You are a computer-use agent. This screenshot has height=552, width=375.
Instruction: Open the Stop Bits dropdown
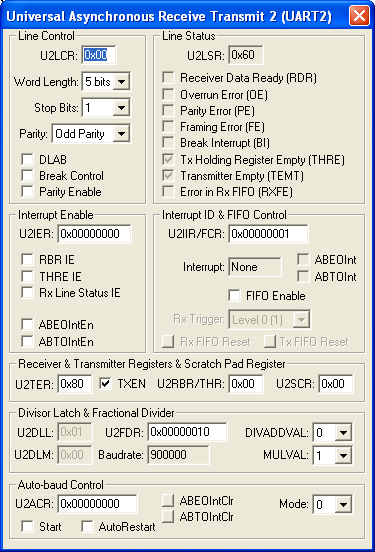[106, 107]
